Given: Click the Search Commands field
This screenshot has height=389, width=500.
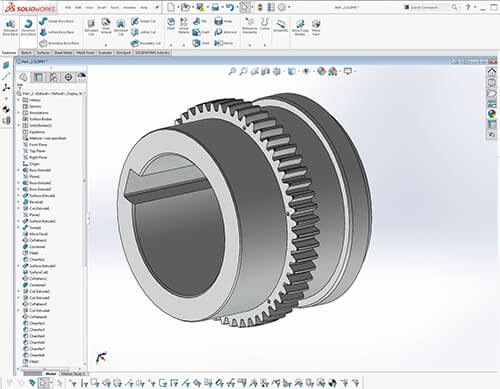Looking at the screenshot, I should tap(430, 7).
